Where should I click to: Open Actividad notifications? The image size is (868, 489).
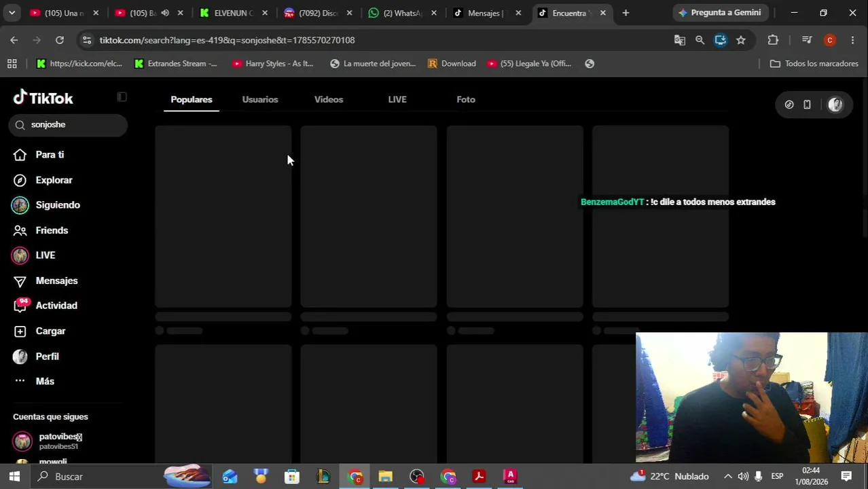pyautogui.click(x=56, y=306)
